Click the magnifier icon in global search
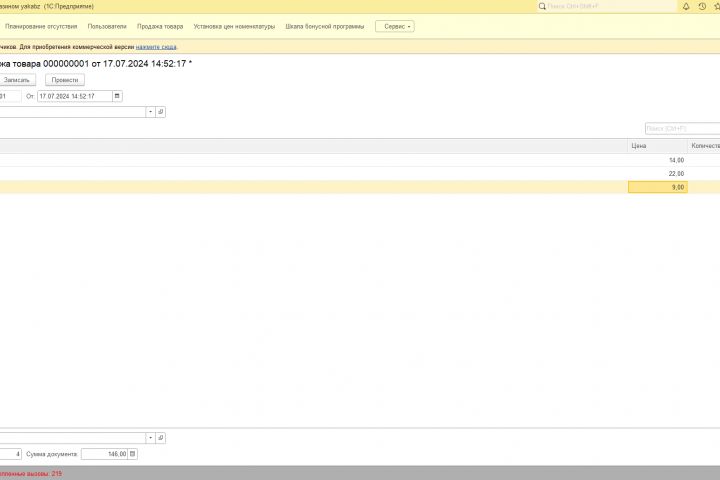The width and height of the screenshot is (720, 480). tap(542, 6)
